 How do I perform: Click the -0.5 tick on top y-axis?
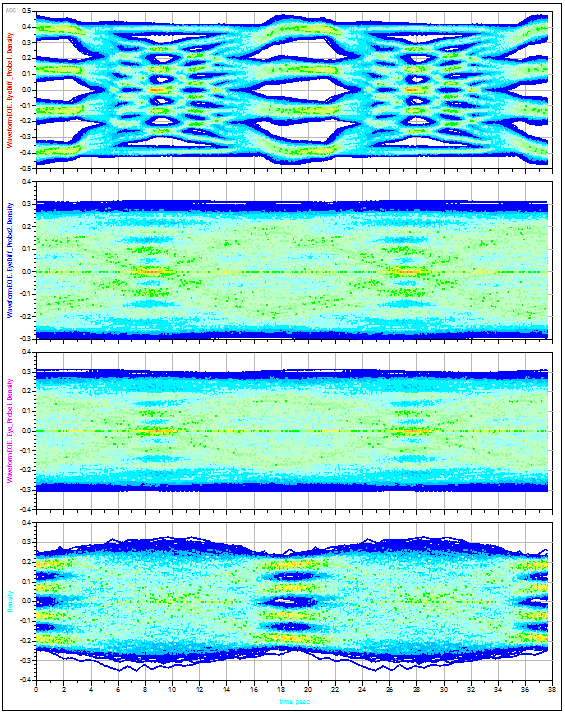(25, 168)
